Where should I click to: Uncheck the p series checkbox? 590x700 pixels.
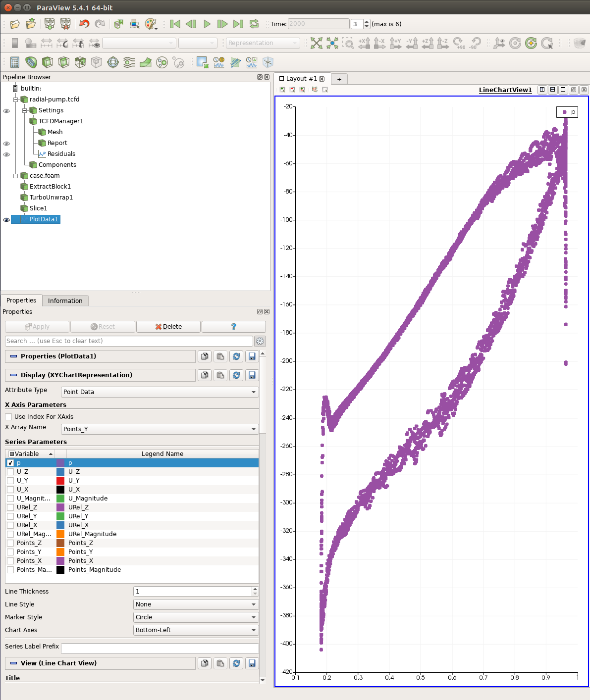10,463
